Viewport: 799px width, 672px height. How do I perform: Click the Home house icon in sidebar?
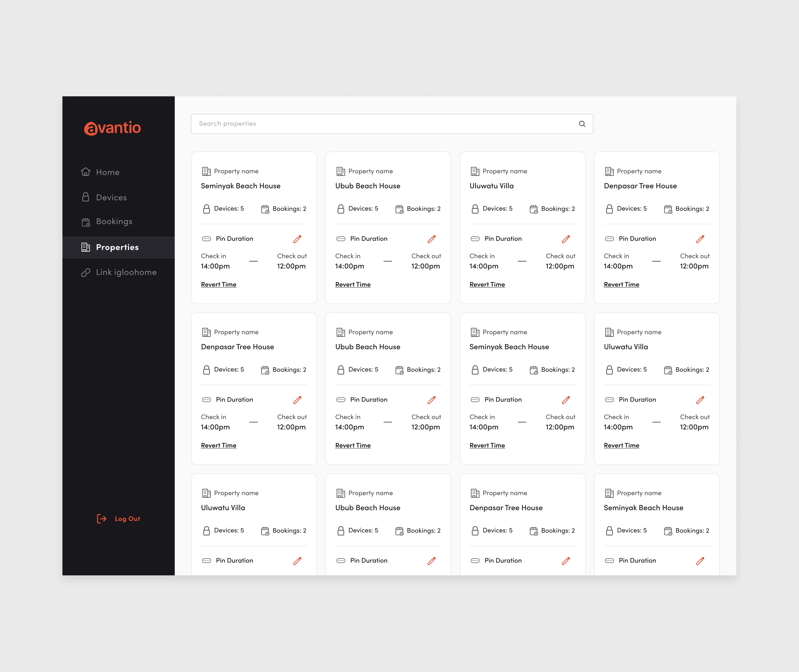(86, 172)
